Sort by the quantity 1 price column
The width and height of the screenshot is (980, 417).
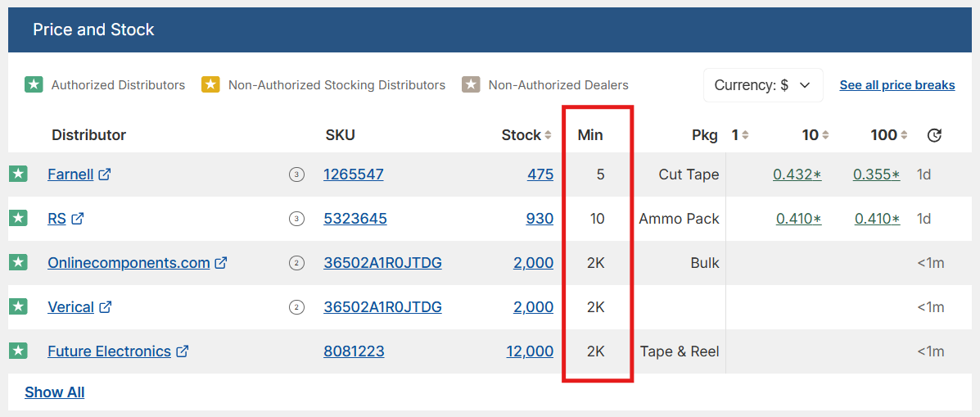(x=745, y=135)
